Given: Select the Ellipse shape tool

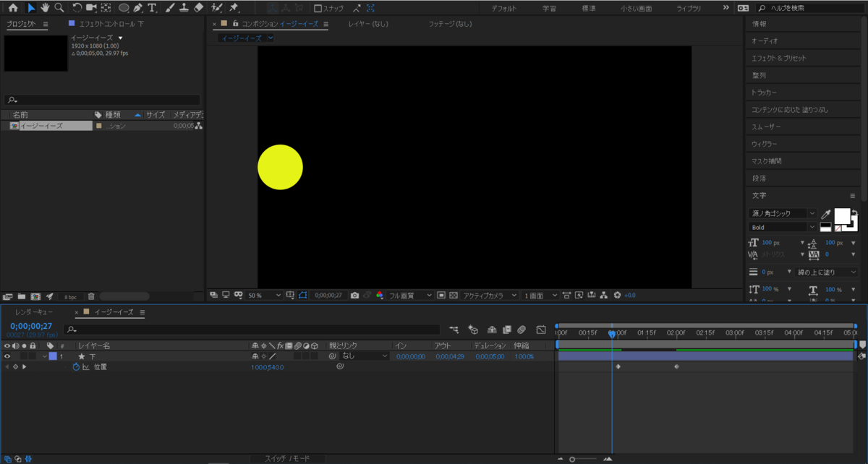Looking at the screenshot, I should coord(124,8).
